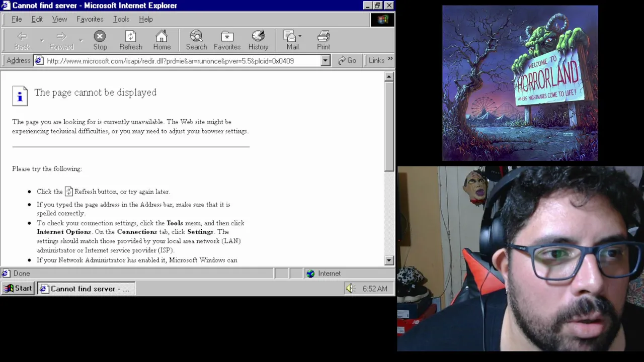Click the vertical scrollbar thumb
The width and height of the screenshot is (644, 362).
389,127
